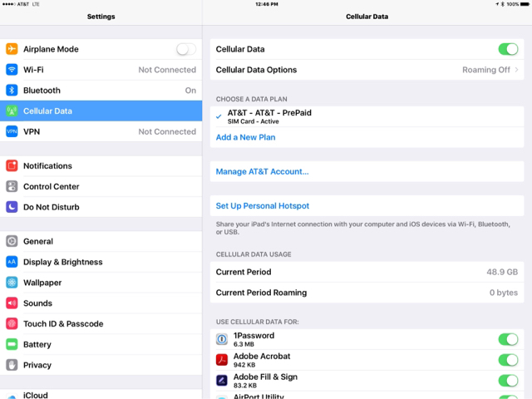The height and width of the screenshot is (399, 532).
Task: Tap the Current Period Roaming 0 bytes row
Action: [x=367, y=293]
